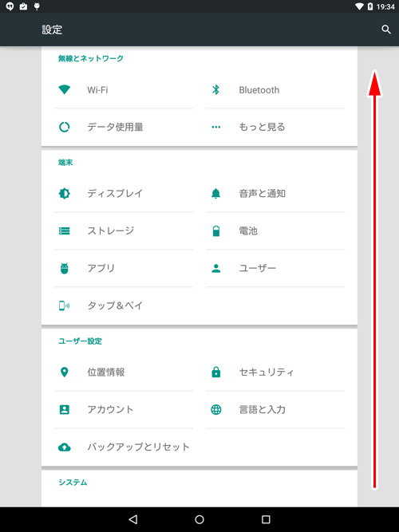
Task: Tap the recent apps square button
Action: click(x=266, y=519)
